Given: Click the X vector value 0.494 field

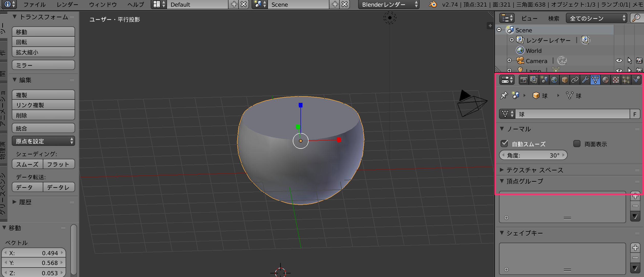Looking at the screenshot, I should [34, 253].
